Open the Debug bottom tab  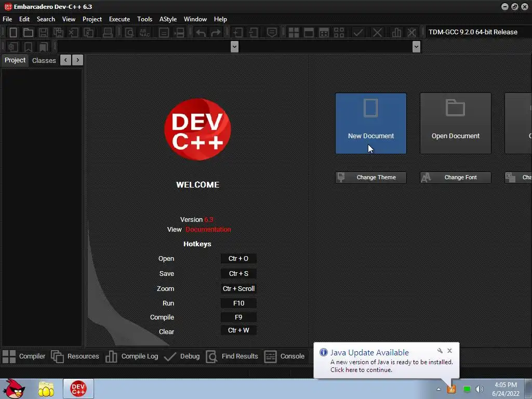(182, 356)
